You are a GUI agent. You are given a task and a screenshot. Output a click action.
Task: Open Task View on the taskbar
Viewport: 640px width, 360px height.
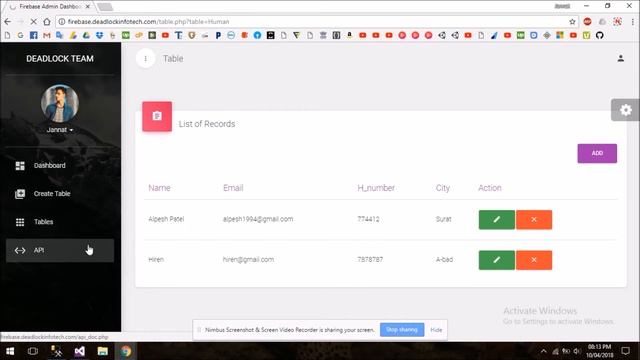tap(33, 351)
